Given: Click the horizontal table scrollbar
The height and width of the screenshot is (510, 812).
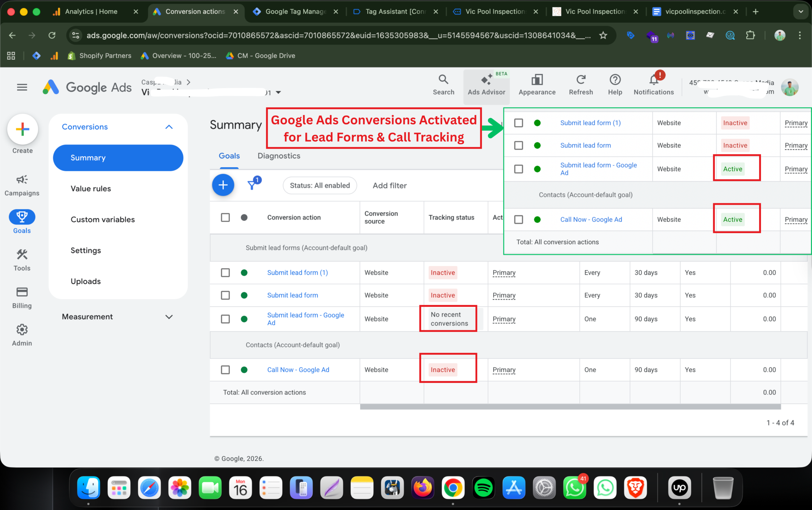Looking at the screenshot, I should click(x=570, y=407).
